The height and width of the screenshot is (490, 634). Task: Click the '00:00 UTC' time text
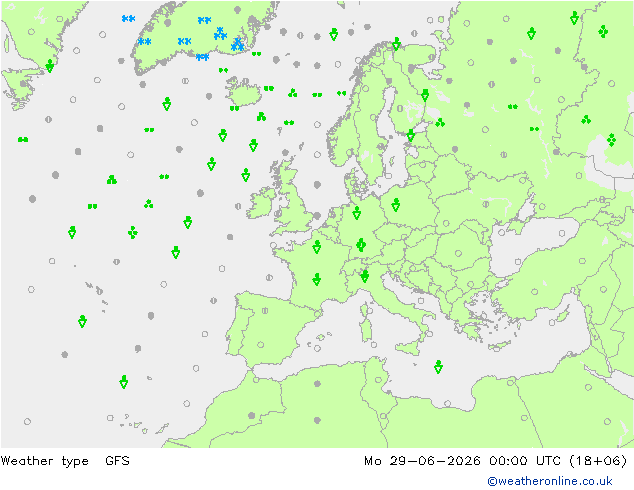pyautogui.click(x=525, y=461)
